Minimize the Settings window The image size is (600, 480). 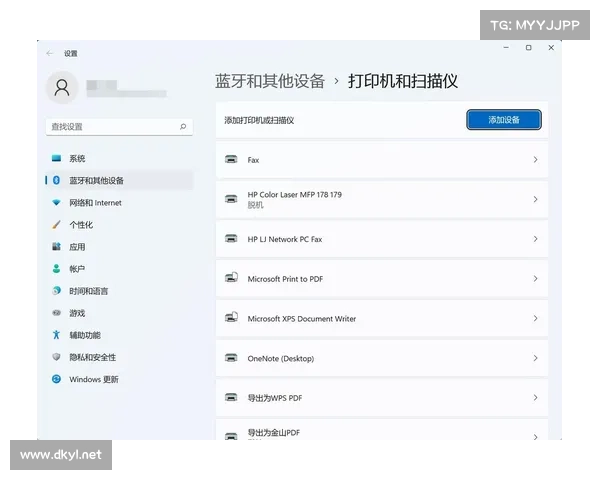[506, 47]
